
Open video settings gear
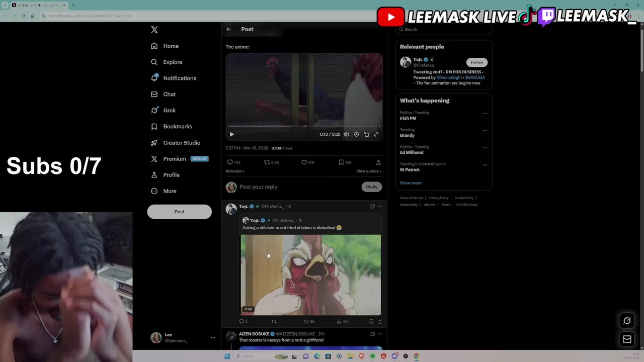pyautogui.click(x=356, y=134)
